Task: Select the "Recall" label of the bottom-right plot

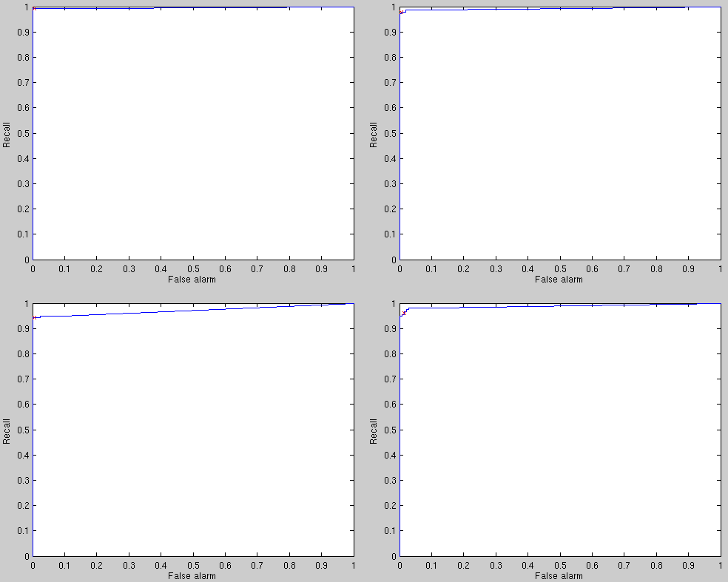Action: 374,430
